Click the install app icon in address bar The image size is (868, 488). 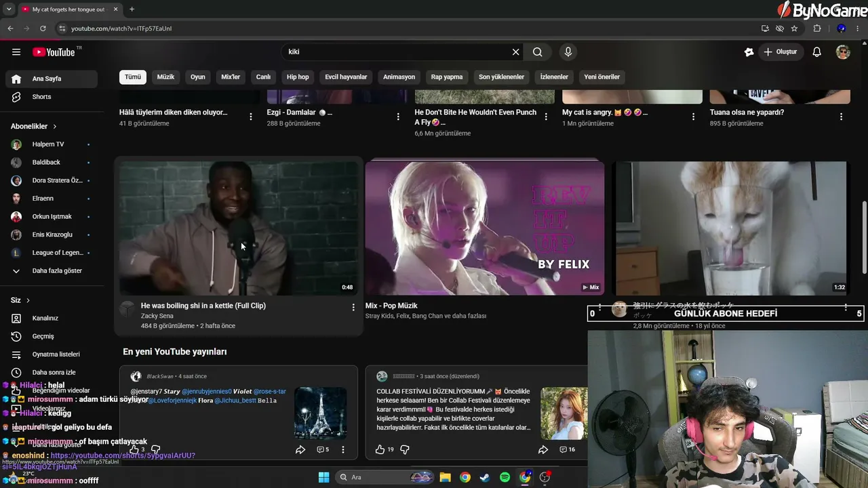(x=765, y=28)
